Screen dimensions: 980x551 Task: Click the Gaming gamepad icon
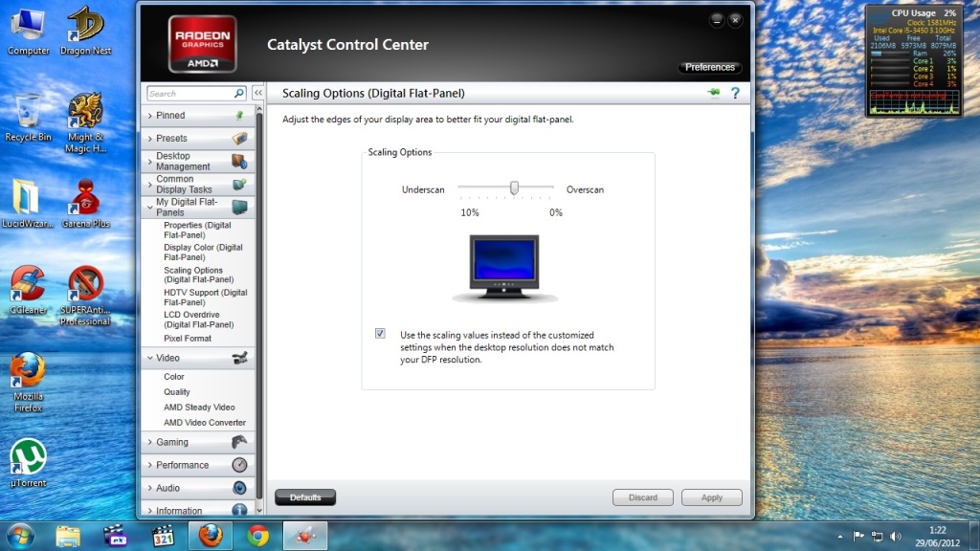coord(239,442)
